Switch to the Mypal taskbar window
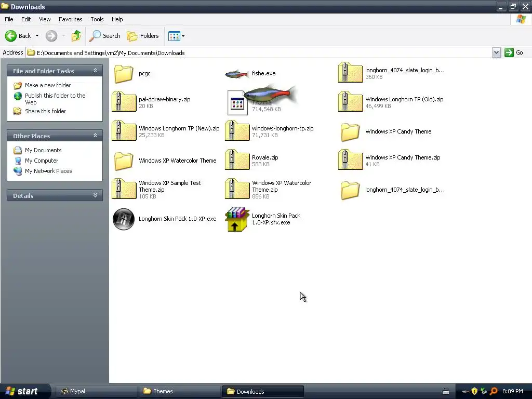Viewport: 532px width, 399px height. coord(96,391)
